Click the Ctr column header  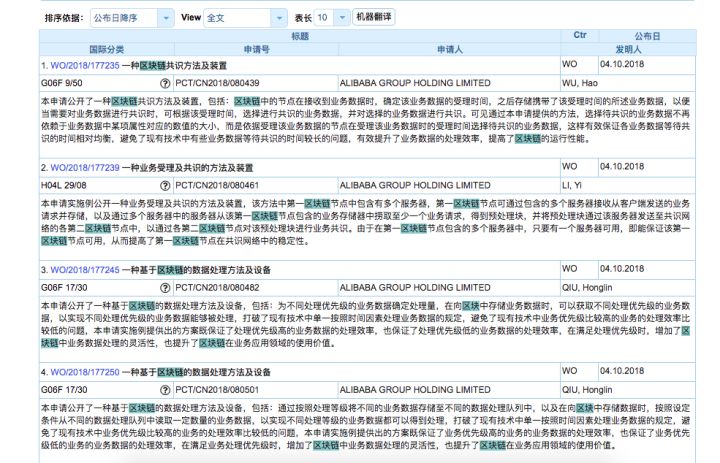pos(579,35)
